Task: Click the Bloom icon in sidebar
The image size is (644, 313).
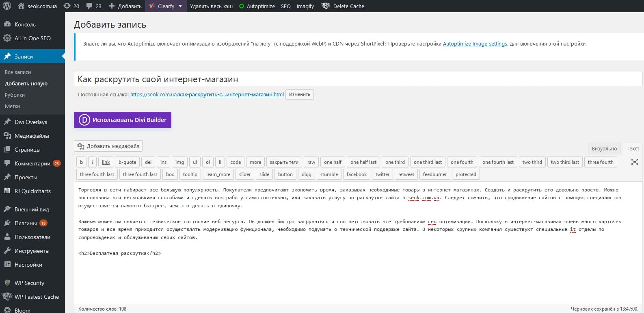Action: pyautogui.click(x=7, y=310)
